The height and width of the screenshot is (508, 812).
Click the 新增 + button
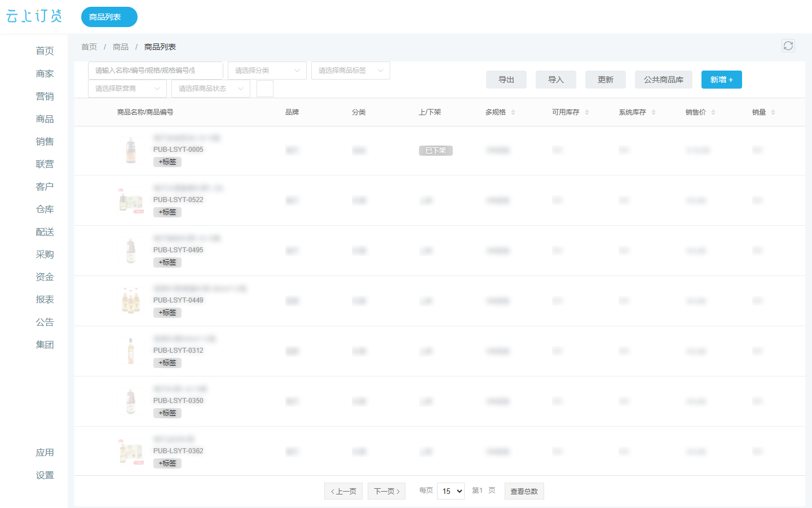click(722, 80)
